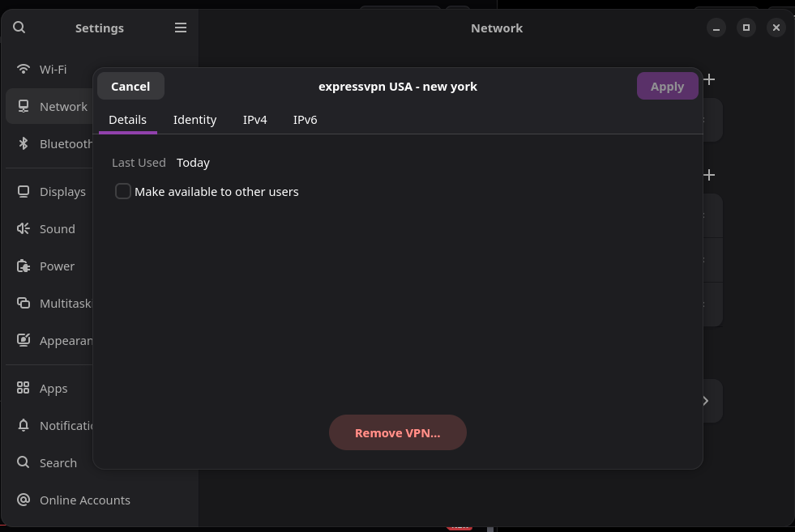Switch to the Identity tab
The height and width of the screenshot is (532, 795).
pos(194,120)
